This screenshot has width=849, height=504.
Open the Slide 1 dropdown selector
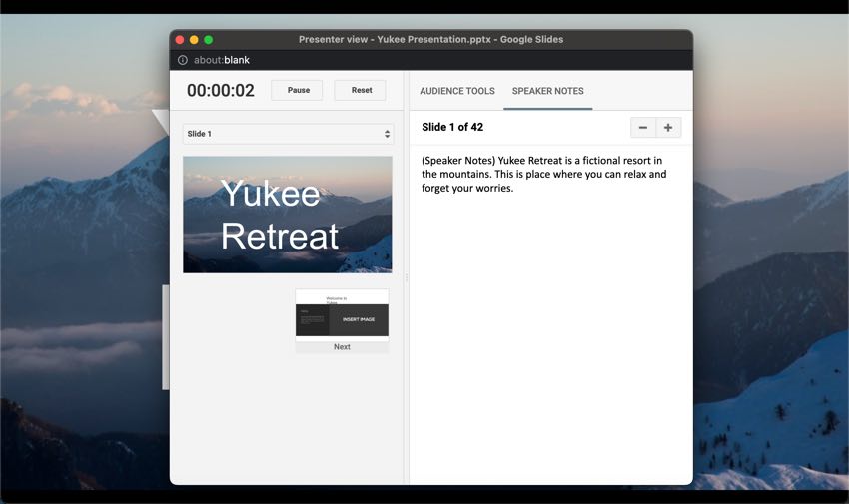click(288, 134)
